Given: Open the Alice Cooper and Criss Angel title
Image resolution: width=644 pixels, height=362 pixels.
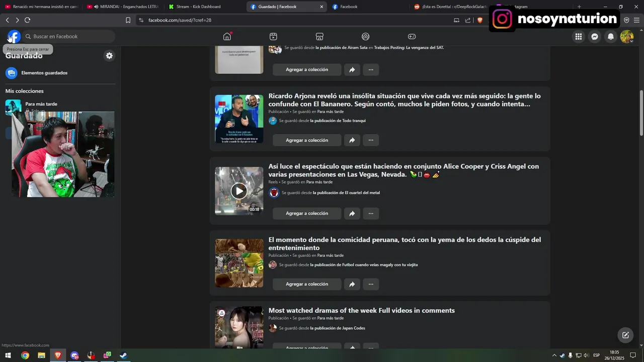Looking at the screenshot, I should click(404, 170).
